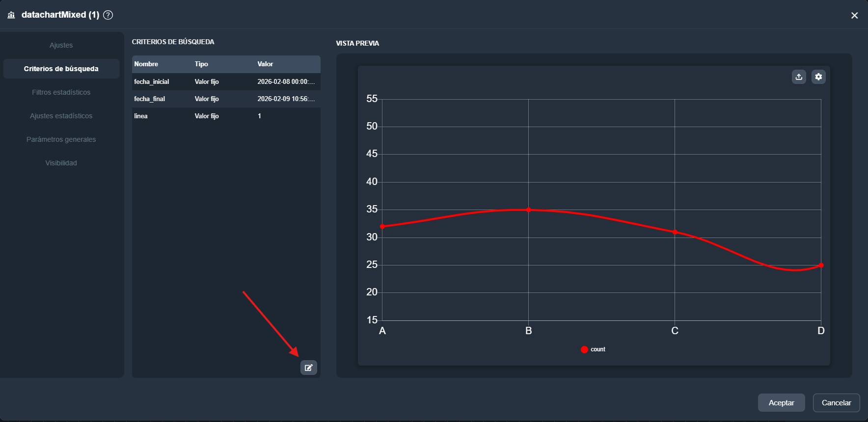Click the edit search criteria pencil icon

[x=308, y=368]
